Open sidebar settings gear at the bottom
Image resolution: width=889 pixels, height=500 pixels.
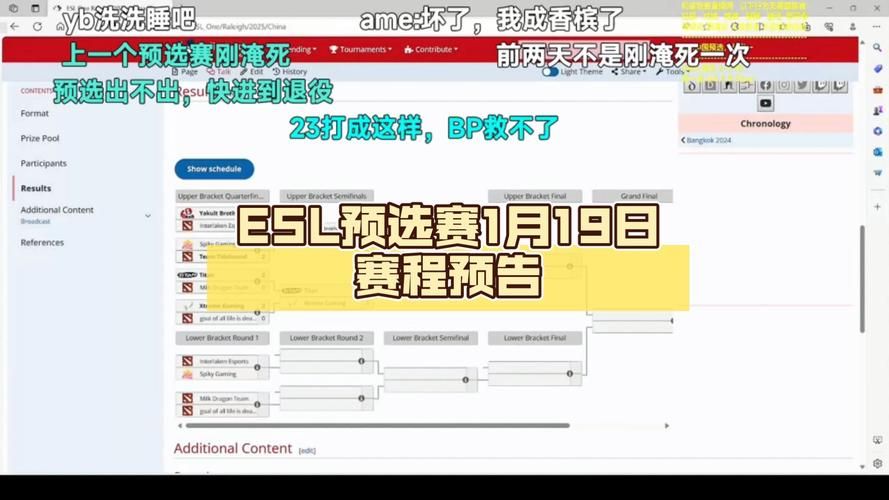point(878,463)
